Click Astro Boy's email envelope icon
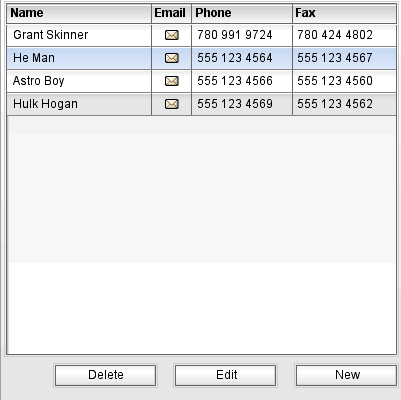 (172, 81)
